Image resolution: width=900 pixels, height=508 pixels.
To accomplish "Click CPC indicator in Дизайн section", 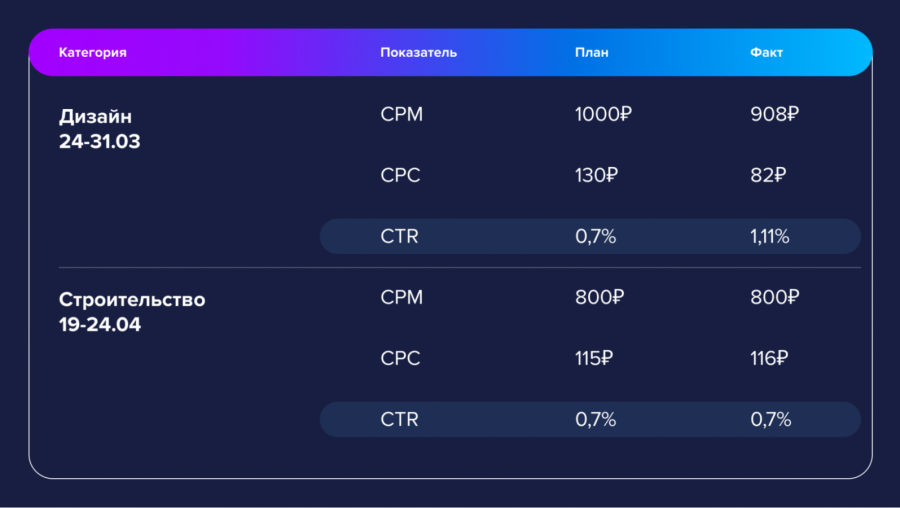I will (400, 175).
